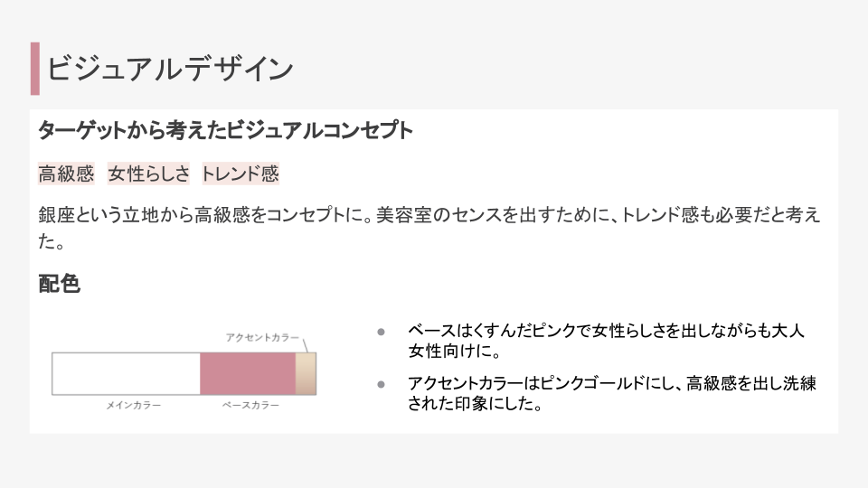Click the continuation text た。 under the paragraph
Image resolution: width=868 pixels, height=488 pixels.
(51, 243)
